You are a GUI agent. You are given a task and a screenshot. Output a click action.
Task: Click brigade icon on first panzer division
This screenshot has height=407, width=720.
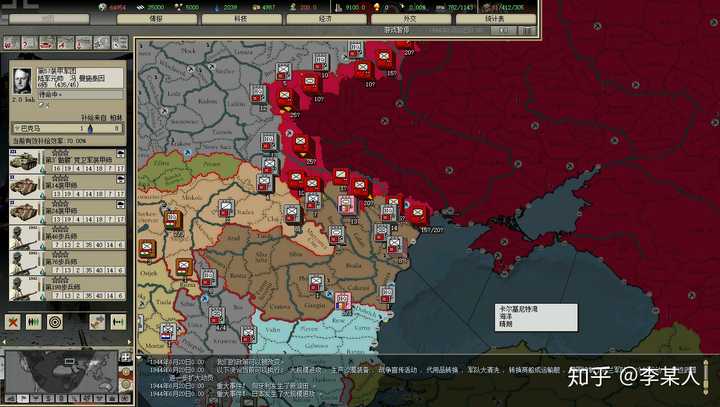point(121,154)
